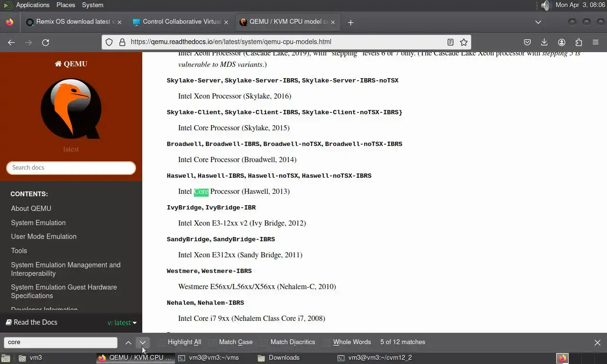Click Westmere E56xx/L56xx/X56xx description text
Image resolution: width=607 pixels, height=364 pixels.
pyautogui.click(x=257, y=287)
